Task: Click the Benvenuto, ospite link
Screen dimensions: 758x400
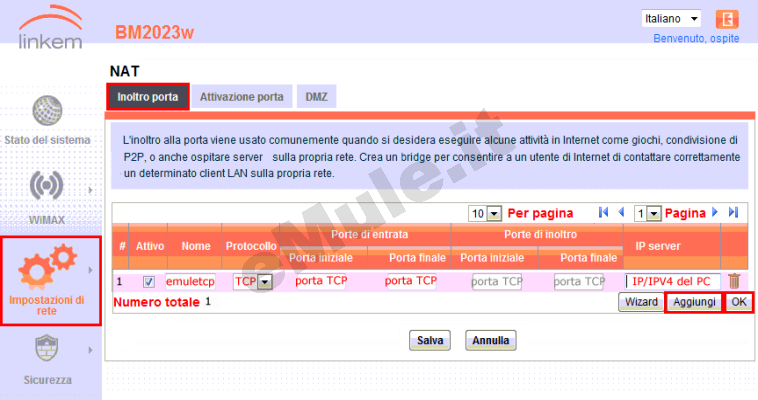Action: pos(696,39)
